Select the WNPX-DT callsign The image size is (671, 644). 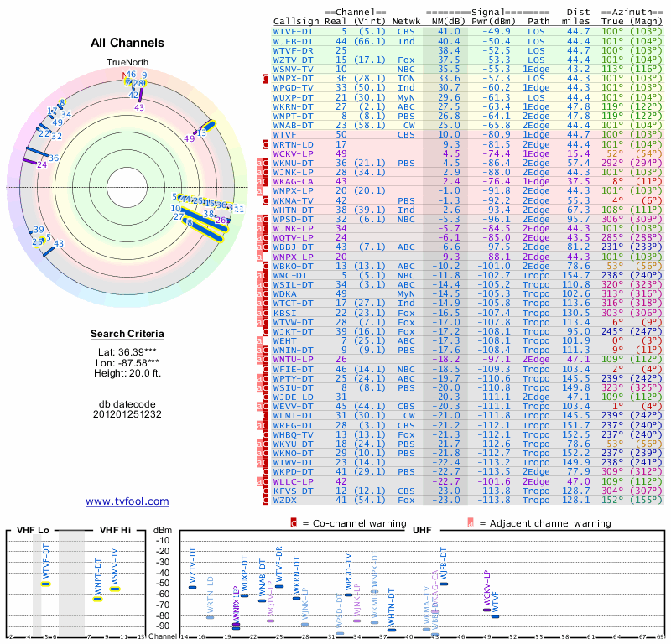pyautogui.click(x=293, y=78)
